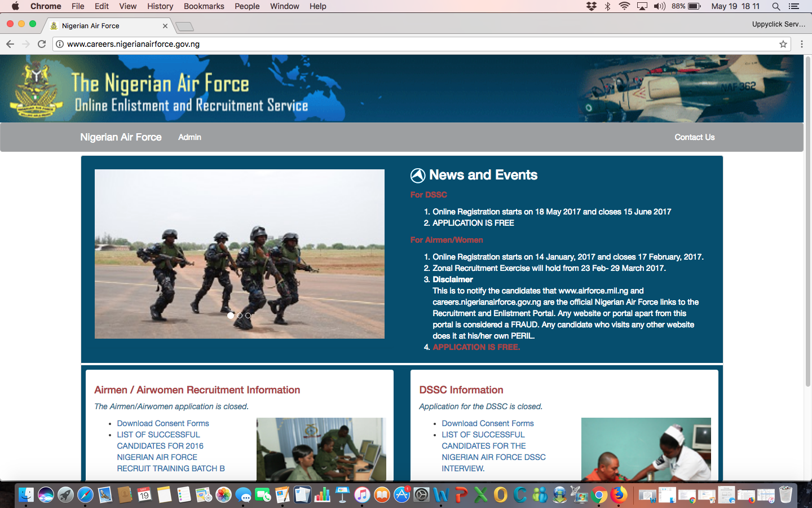Go back with the browser back arrow
This screenshot has height=508, width=812.
click(x=10, y=44)
